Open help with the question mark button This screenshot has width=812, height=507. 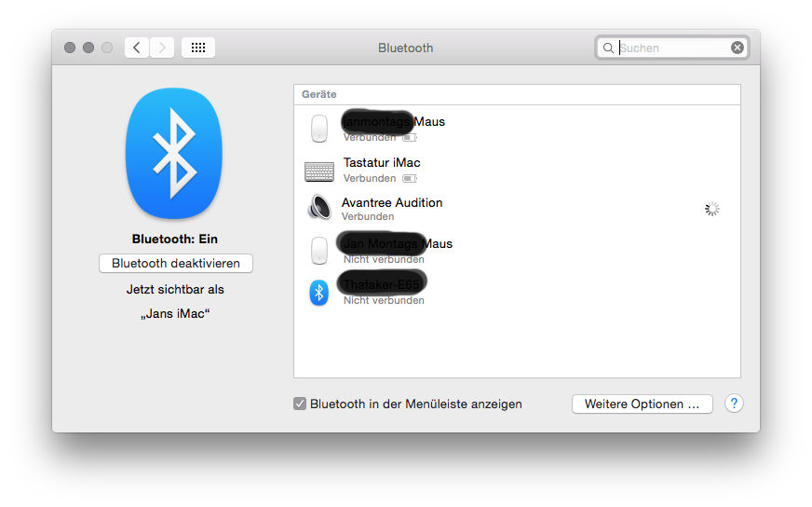[x=734, y=404]
